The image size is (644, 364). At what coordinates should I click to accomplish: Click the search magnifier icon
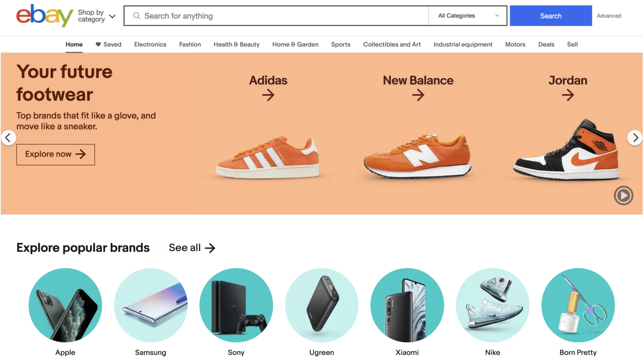136,16
